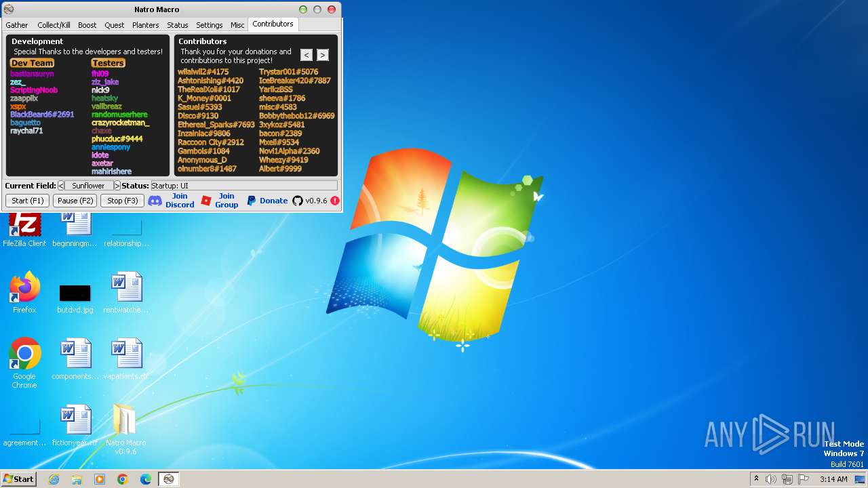Select the vapatients.rtf document icon
Image resolution: width=868 pixels, height=488 pixels.
coord(126,359)
